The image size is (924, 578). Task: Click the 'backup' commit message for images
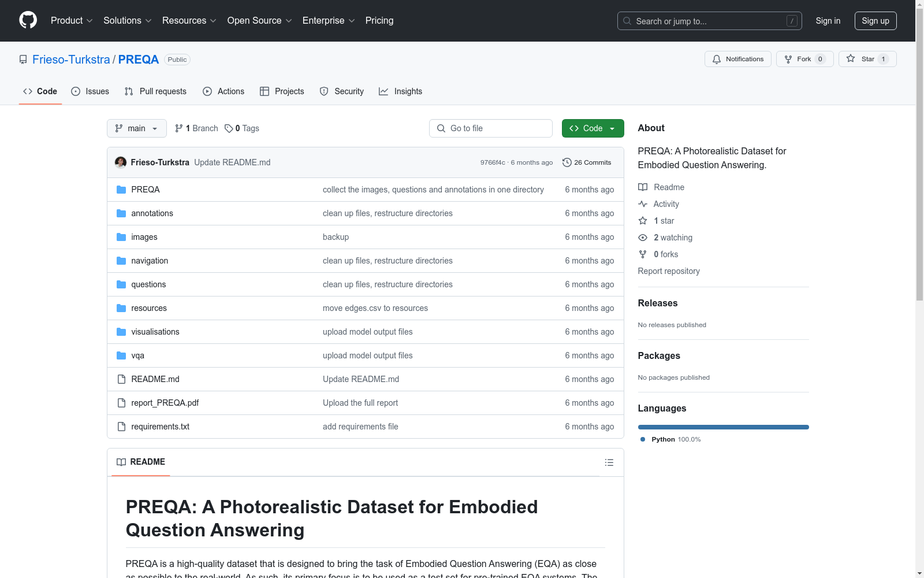(336, 237)
